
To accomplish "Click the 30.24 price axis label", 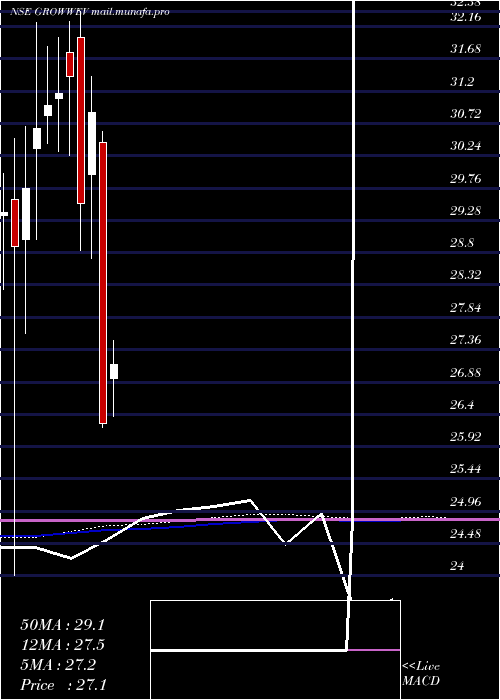I will tap(466, 146).
